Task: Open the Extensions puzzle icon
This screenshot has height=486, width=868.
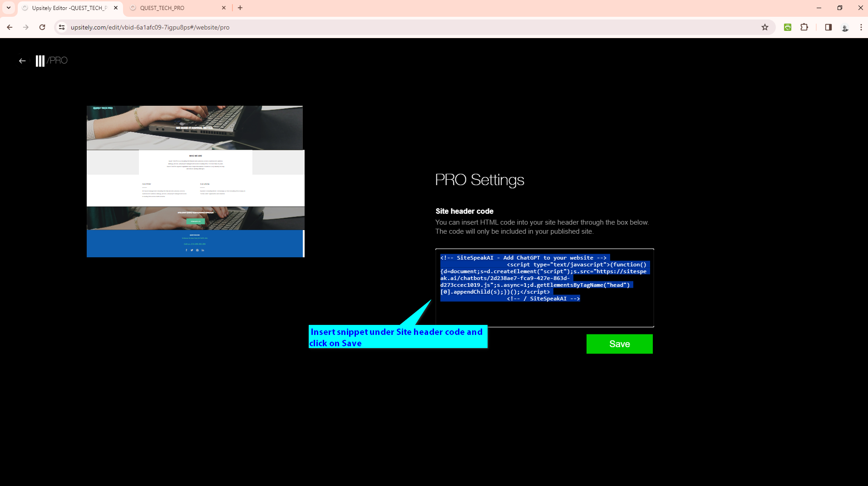Action: coord(804,27)
